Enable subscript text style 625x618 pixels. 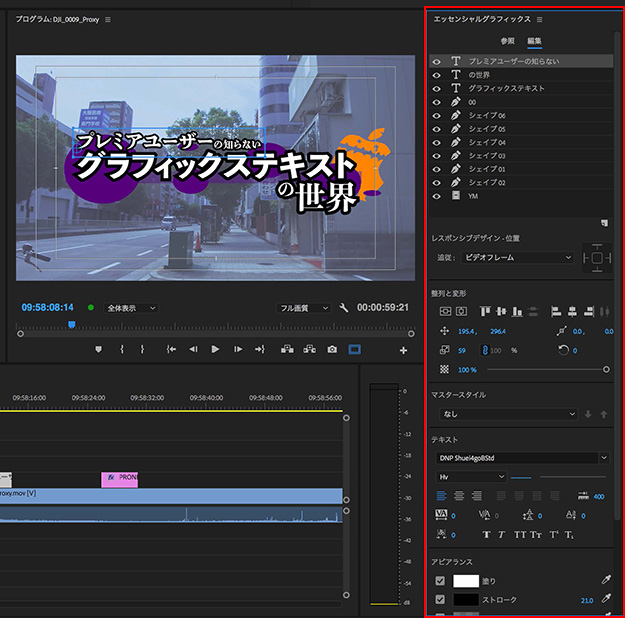coord(569,535)
